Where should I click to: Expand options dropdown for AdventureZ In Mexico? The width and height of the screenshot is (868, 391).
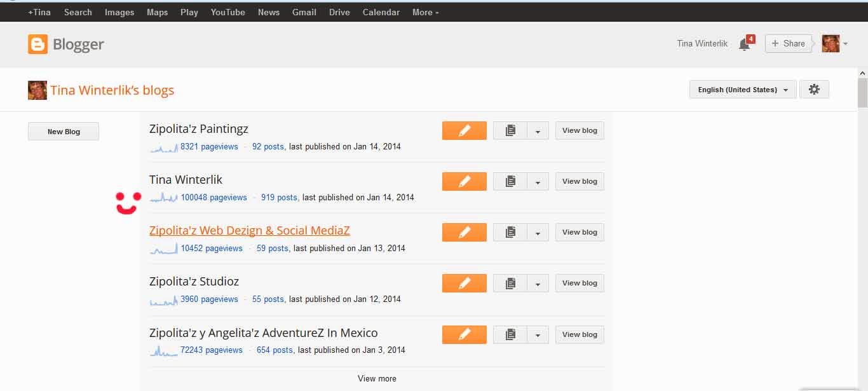[x=538, y=334]
